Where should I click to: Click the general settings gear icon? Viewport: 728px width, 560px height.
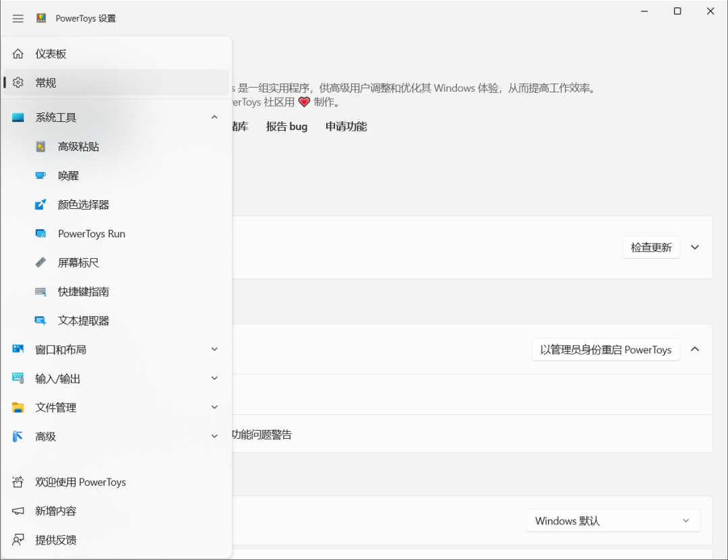point(18,83)
